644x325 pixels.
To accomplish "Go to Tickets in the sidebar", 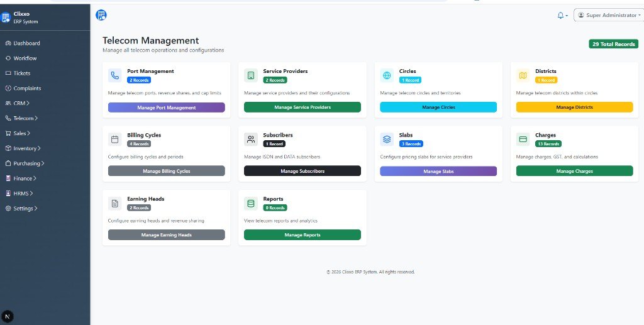I will (18, 73).
